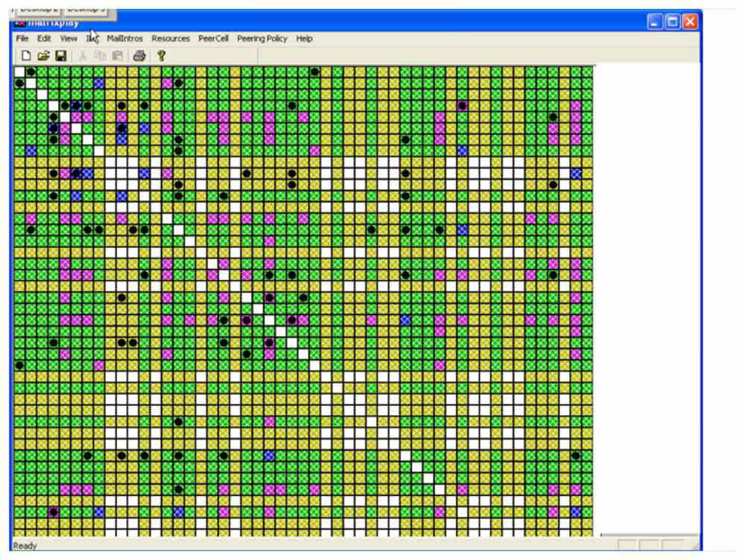745x560 pixels.
Task: Minimize the application window
Action: 655,22
